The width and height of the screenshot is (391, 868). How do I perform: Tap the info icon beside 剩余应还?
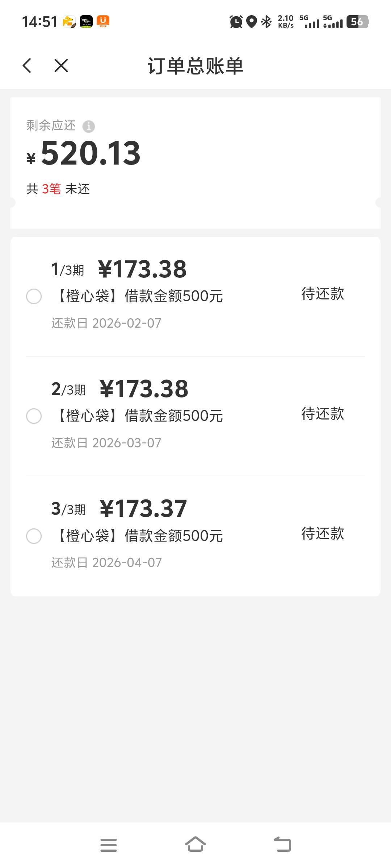click(89, 127)
